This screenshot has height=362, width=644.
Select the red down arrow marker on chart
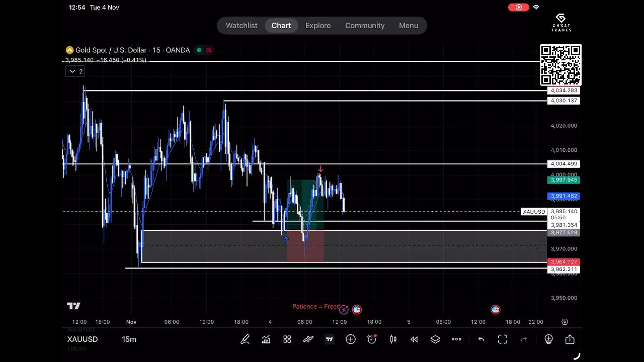pyautogui.click(x=320, y=170)
